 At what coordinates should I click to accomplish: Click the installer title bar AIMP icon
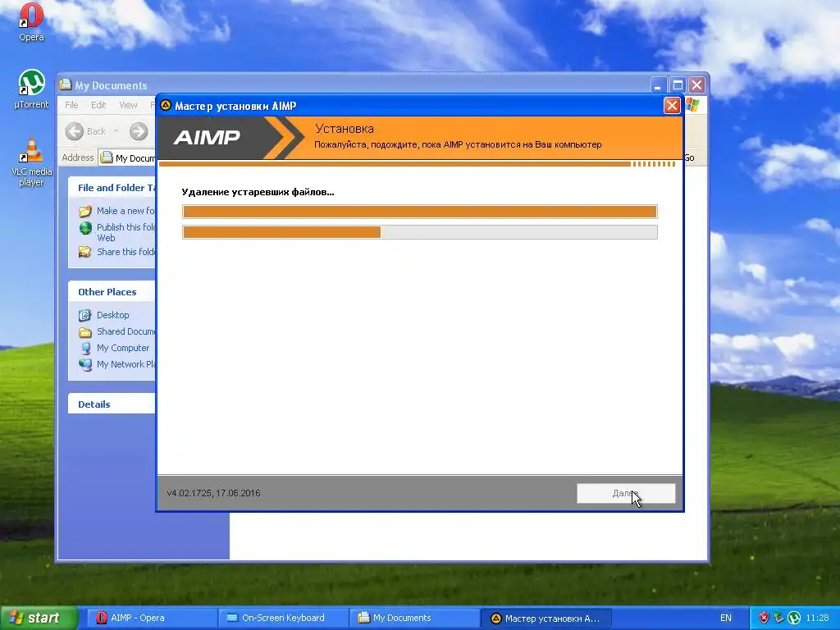(166, 105)
